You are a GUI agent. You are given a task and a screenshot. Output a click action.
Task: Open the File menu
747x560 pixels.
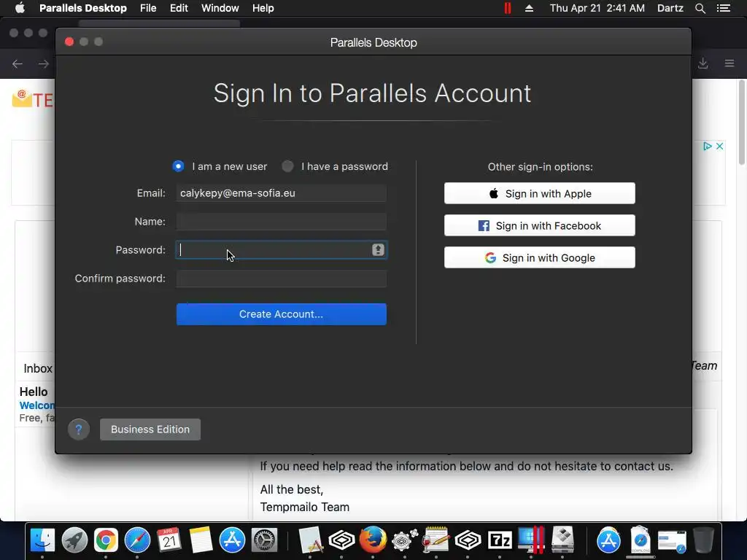click(x=148, y=8)
